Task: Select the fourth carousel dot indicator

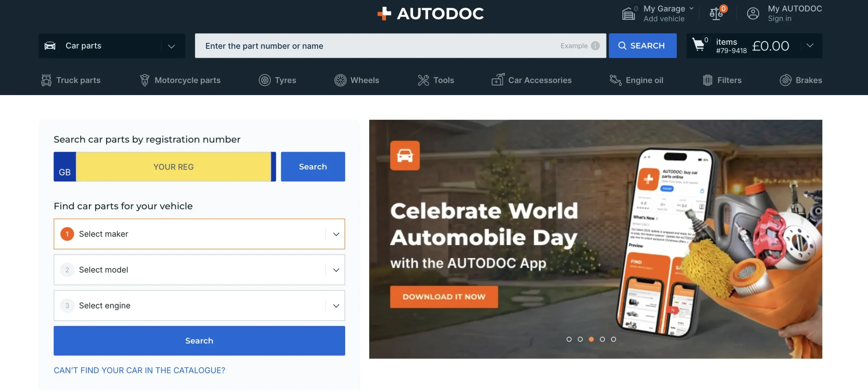Action: click(x=602, y=339)
